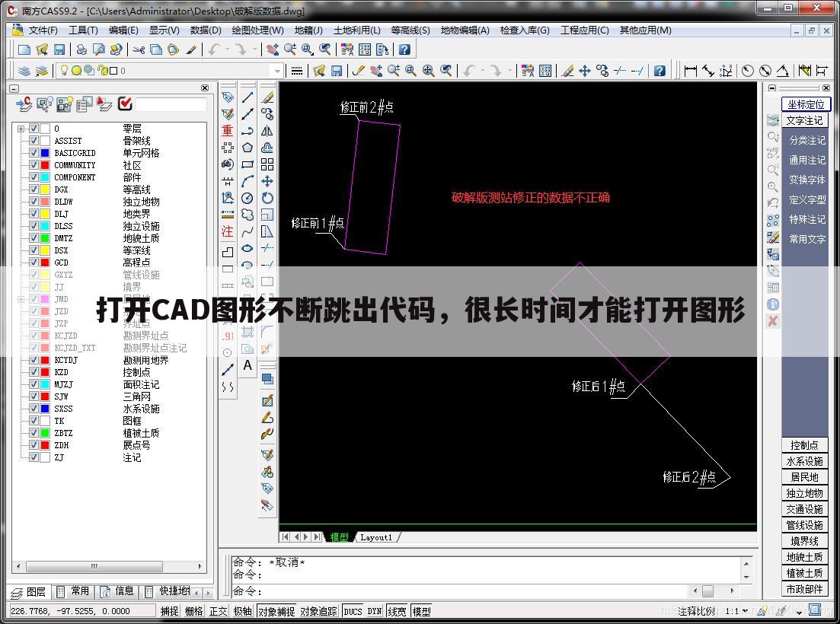The width and height of the screenshot is (840, 624).
Task: Open the 文件(F) menu
Action: point(43,30)
